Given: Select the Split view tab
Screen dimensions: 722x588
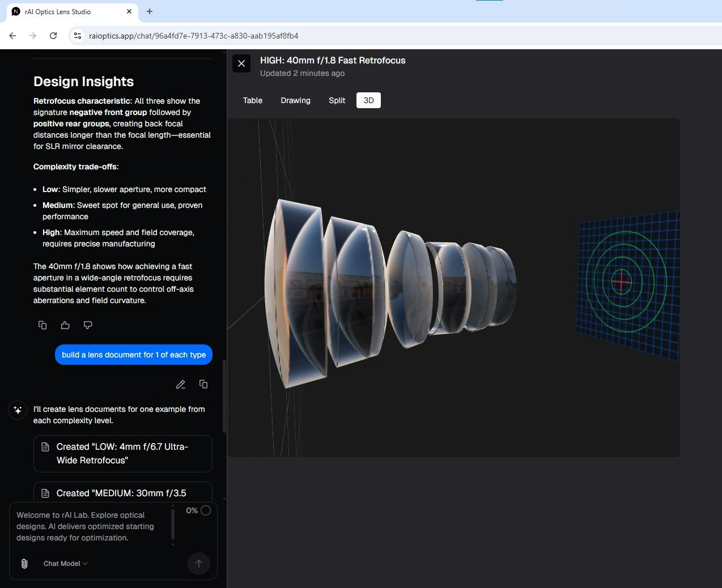Looking at the screenshot, I should pyautogui.click(x=337, y=100).
